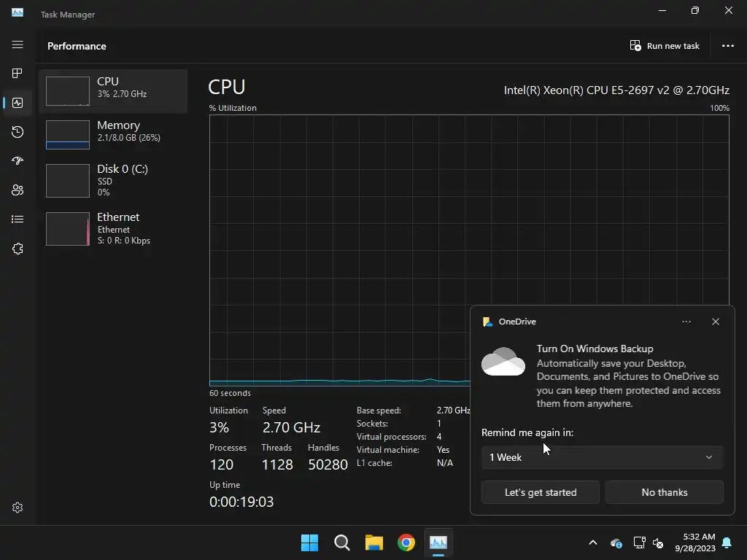The width and height of the screenshot is (747, 560).
Task: Click No thanks in OneDrive notification
Action: click(x=664, y=492)
